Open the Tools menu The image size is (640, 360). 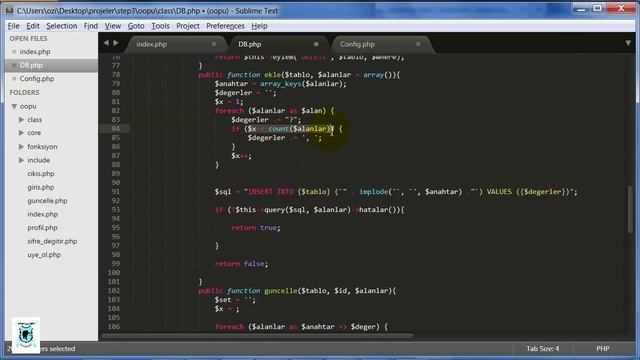coord(160,26)
